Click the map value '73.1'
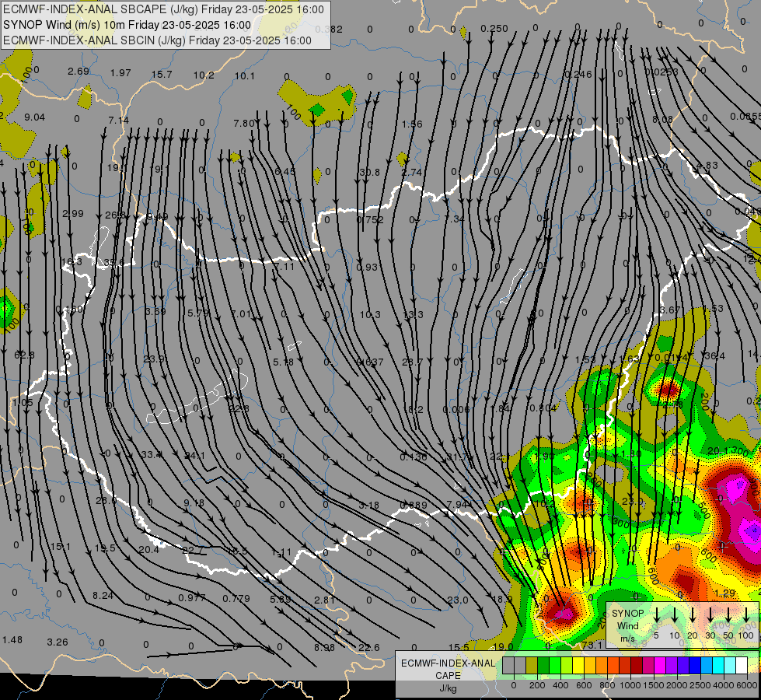Viewport: 761px width, 700px height. [x=592, y=645]
